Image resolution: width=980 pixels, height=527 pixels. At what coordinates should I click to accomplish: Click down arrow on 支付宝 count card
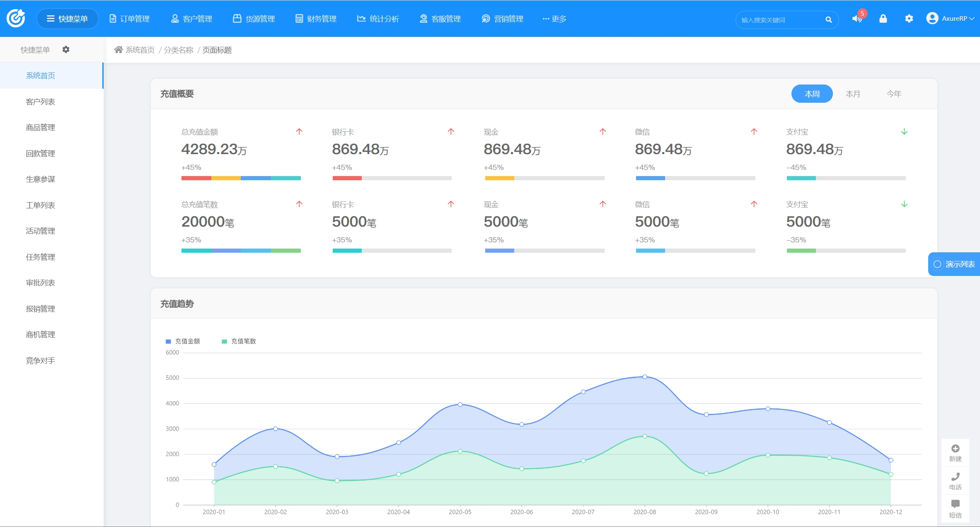(904, 204)
